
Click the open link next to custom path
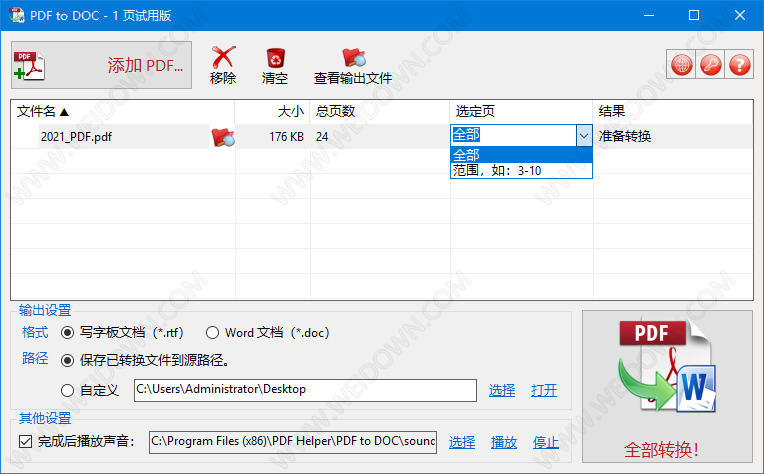coord(544,390)
